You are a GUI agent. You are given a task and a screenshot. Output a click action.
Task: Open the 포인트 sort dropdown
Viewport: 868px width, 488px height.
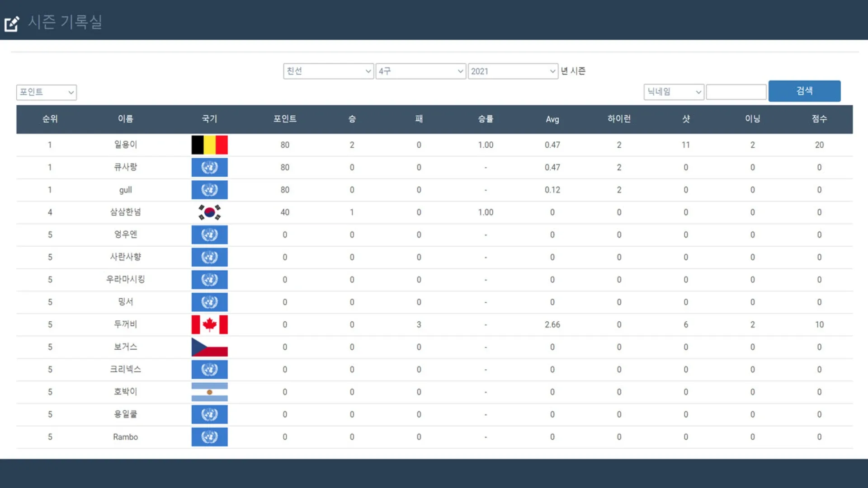point(47,92)
